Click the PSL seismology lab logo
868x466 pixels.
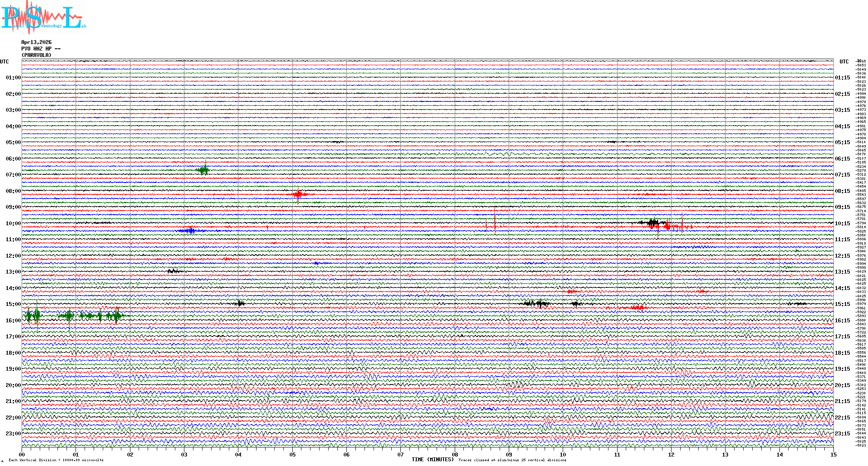(x=42, y=16)
